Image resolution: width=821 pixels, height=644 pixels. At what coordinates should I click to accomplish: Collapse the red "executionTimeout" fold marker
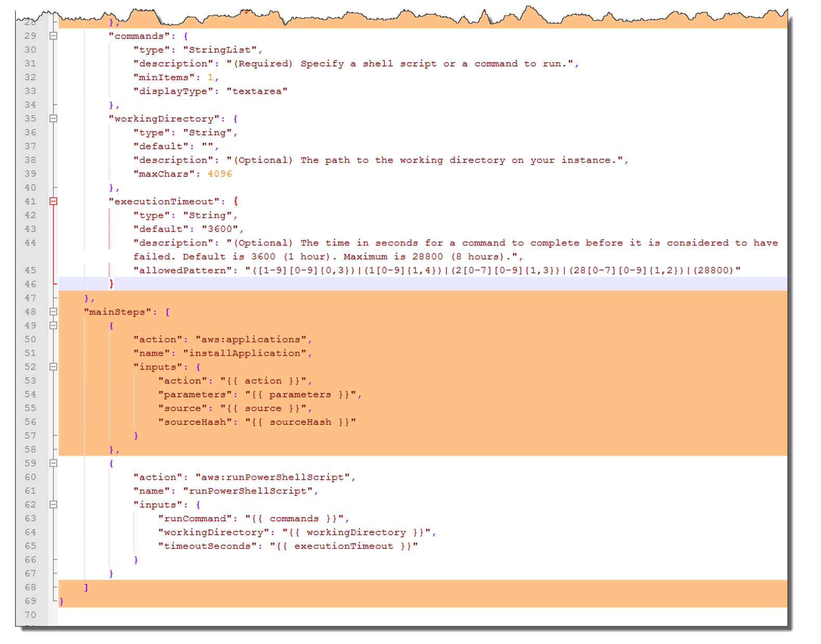pos(53,201)
